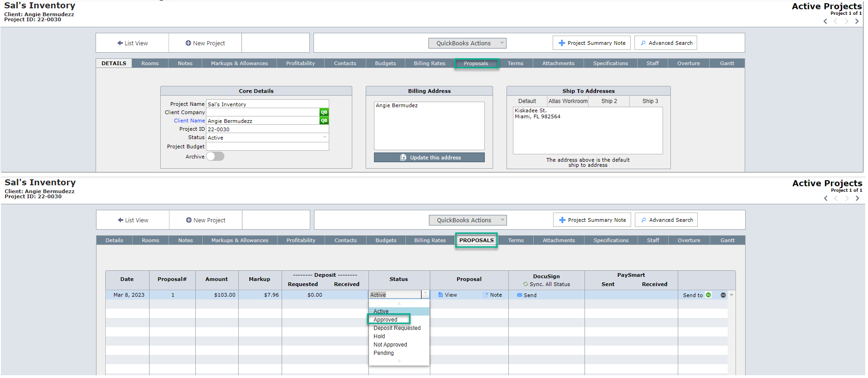
Task: Choose Approved in the status list
Action: (x=386, y=320)
